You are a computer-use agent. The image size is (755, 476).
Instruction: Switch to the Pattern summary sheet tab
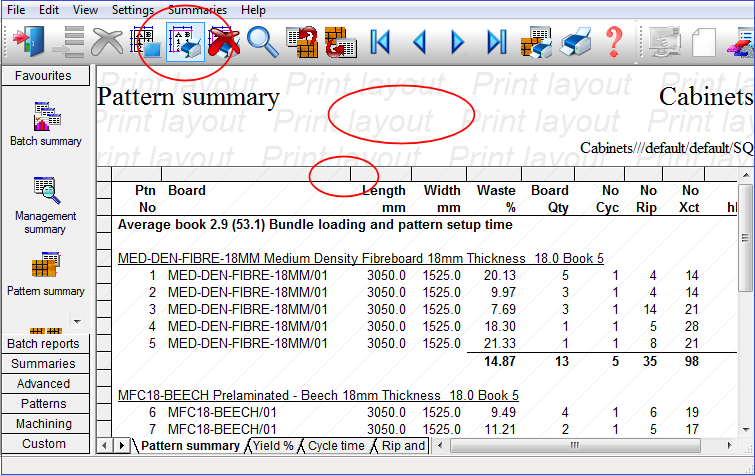190,446
